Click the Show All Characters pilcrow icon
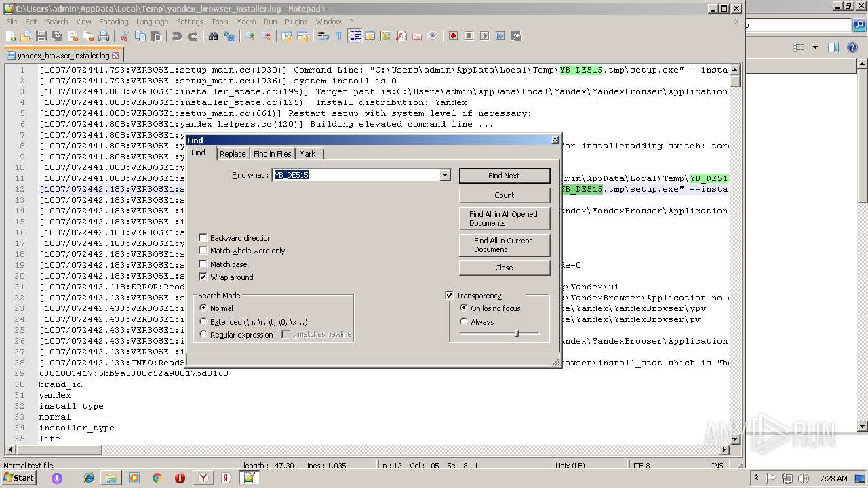Viewport: 868px width, 488px height. click(338, 36)
